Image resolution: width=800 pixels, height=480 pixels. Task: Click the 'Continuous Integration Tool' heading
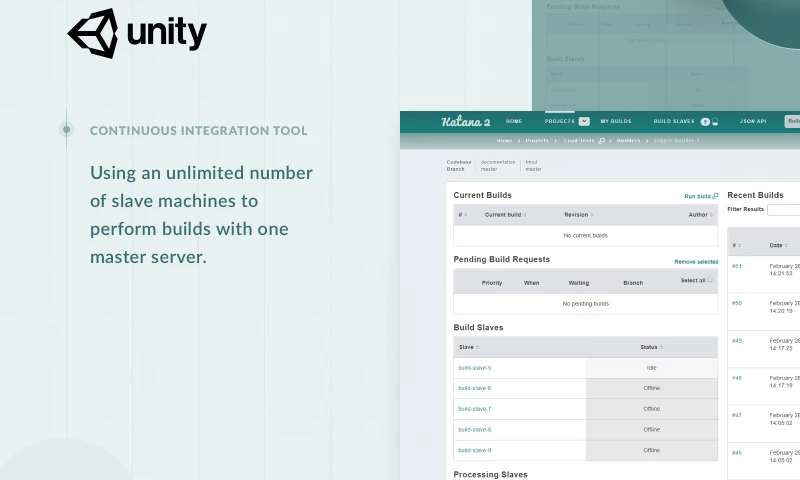coord(198,131)
